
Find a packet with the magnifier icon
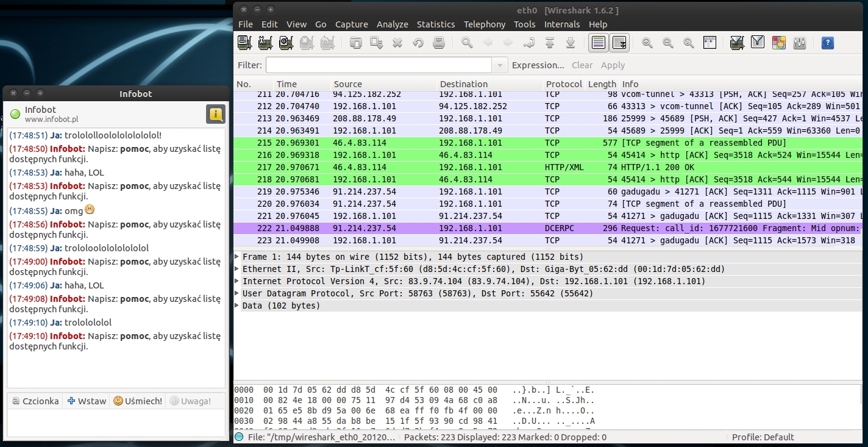467,43
